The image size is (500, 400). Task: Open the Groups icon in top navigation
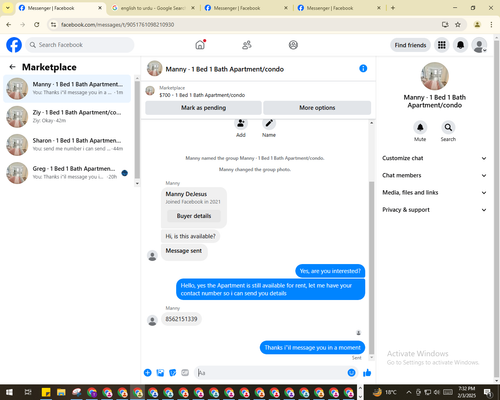pos(293,45)
